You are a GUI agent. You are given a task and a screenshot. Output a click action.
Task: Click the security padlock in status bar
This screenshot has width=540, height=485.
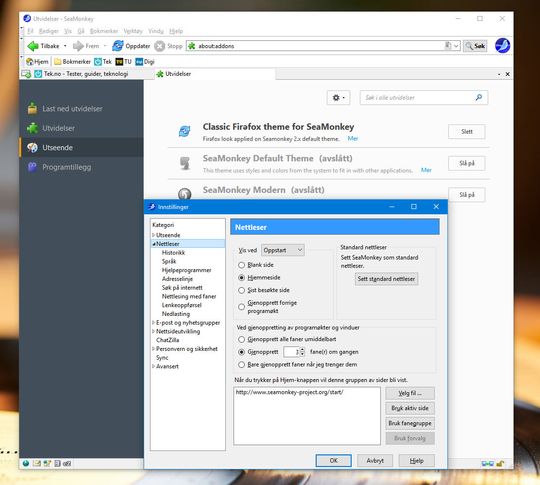pyautogui.click(x=500, y=464)
